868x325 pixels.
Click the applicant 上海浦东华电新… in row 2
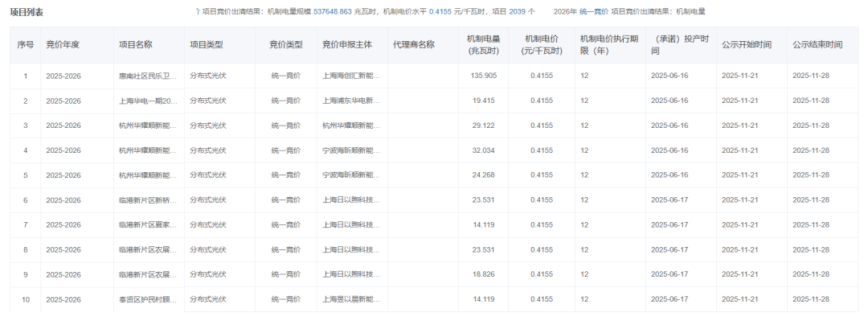point(351,101)
